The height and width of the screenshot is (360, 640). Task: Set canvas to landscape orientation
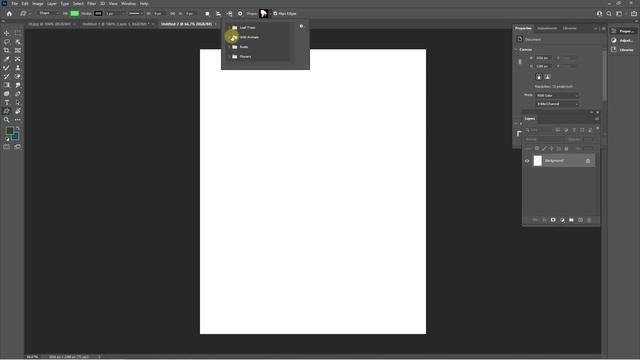548,77
